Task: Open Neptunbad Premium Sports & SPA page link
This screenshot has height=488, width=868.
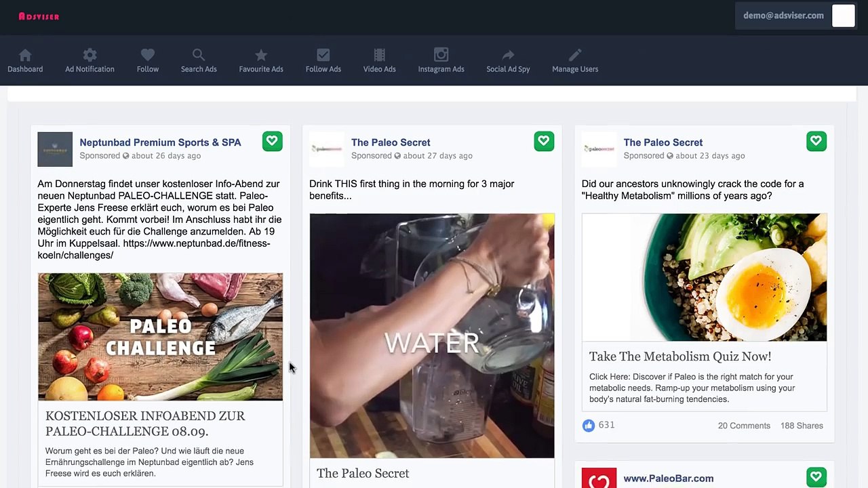Action: [x=160, y=142]
